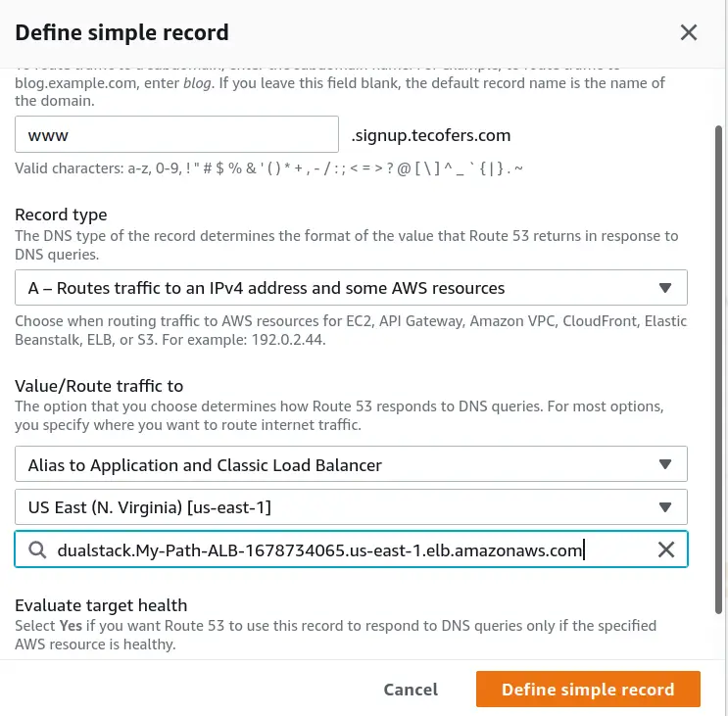Image resolution: width=728 pixels, height=716 pixels.
Task: Click the Record type section label
Action: pyautogui.click(x=61, y=215)
